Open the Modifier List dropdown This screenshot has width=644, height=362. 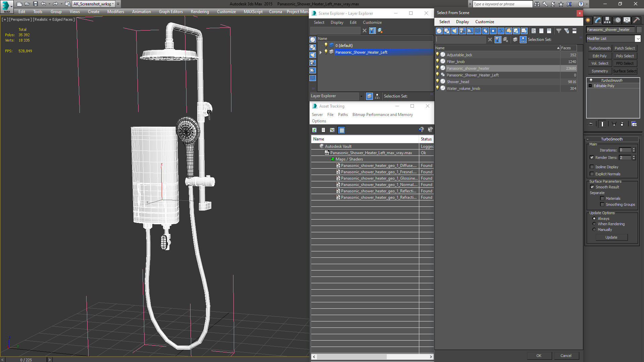pyautogui.click(x=638, y=39)
